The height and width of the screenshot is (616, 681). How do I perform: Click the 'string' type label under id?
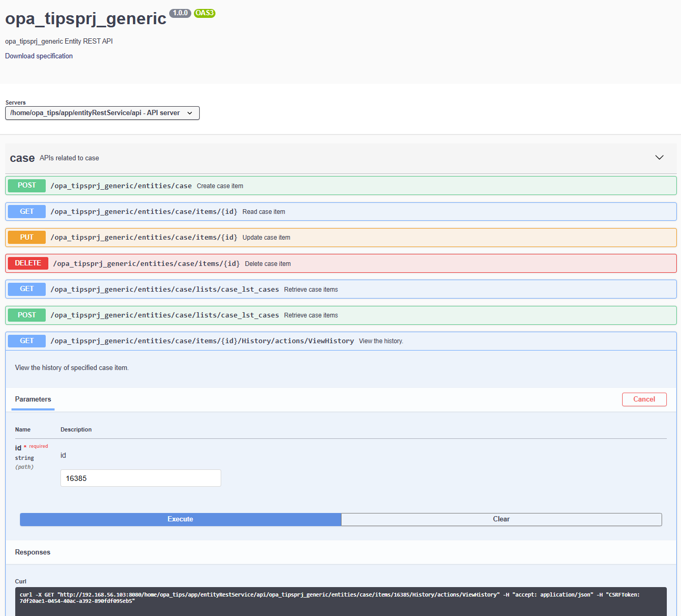click(x=24, y=458)
